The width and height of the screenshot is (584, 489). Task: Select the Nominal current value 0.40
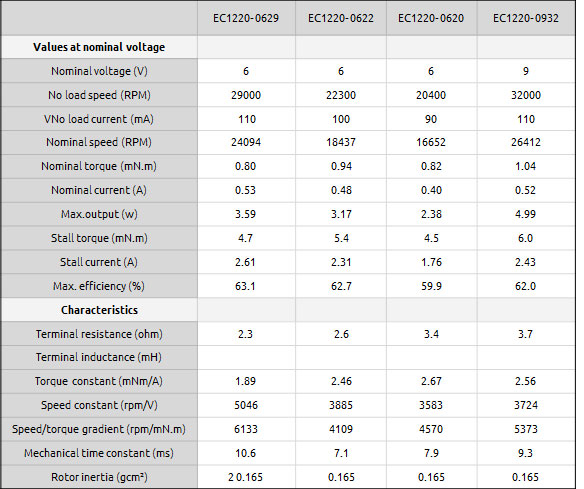click(431, 190)
